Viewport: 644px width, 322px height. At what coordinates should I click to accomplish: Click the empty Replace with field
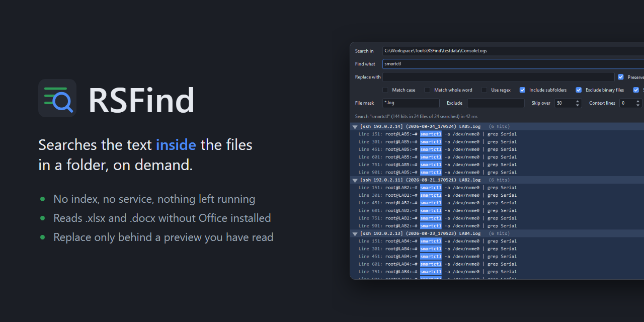499,77
